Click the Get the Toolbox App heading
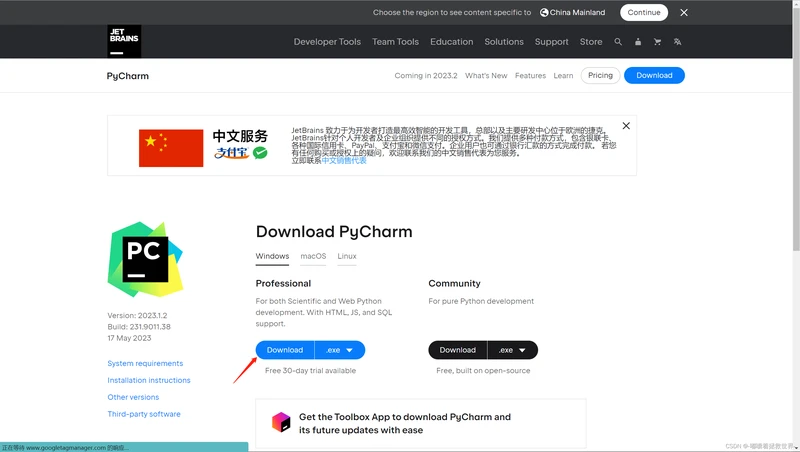 click(x=405, y=423)
